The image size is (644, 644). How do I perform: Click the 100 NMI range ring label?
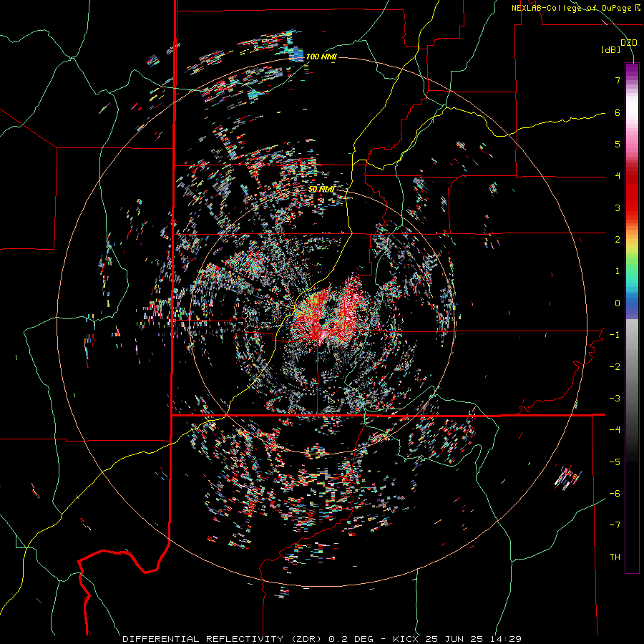(321, 57)
